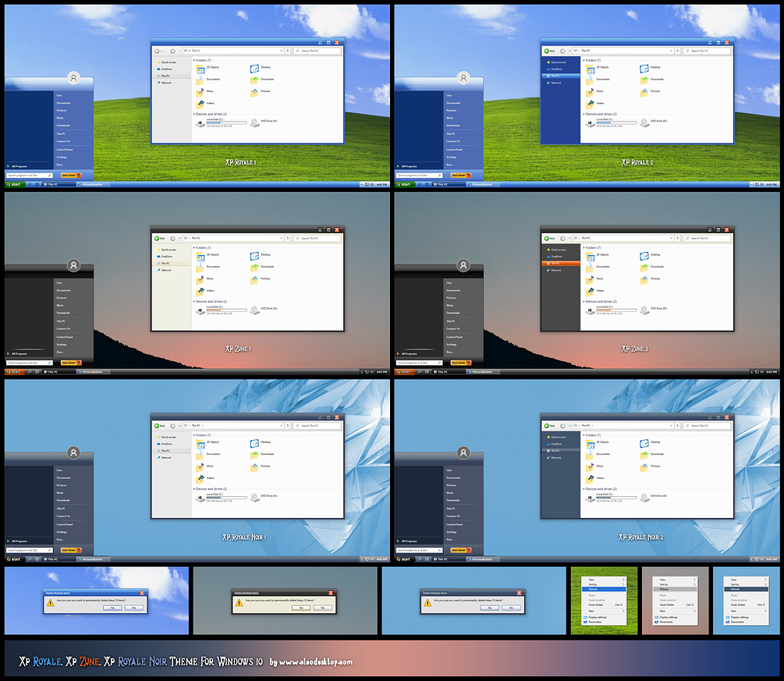The width and height of the screenshot is (784, 681).
Task: Highlight Network in the left navigation pane
Action: point(165,83)
